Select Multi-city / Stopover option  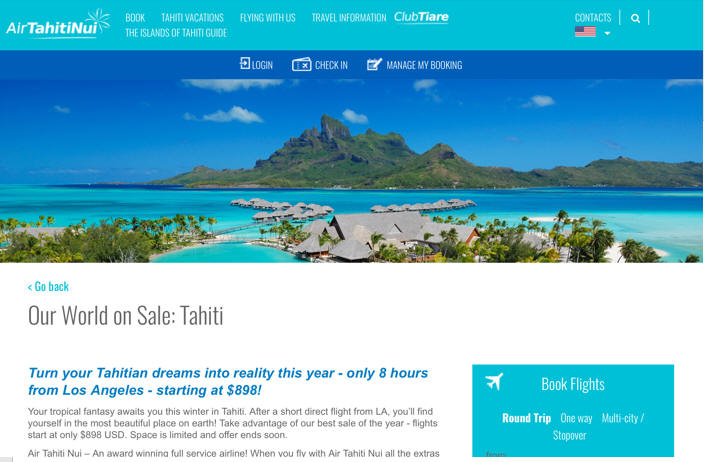[598, 427]
